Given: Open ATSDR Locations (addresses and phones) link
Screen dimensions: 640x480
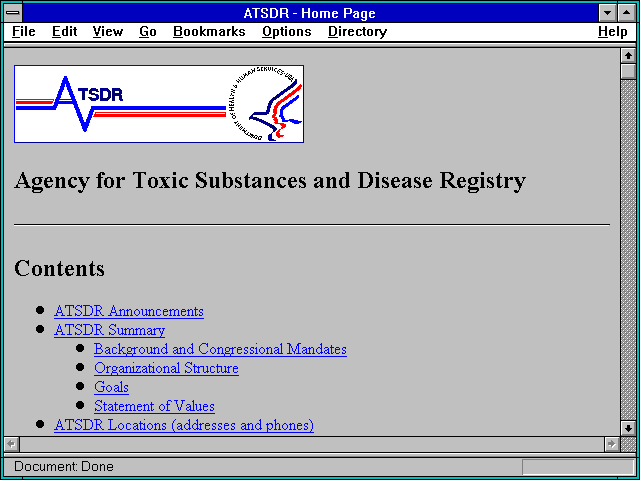Looking at the screenshot, I should coord(184,425).
